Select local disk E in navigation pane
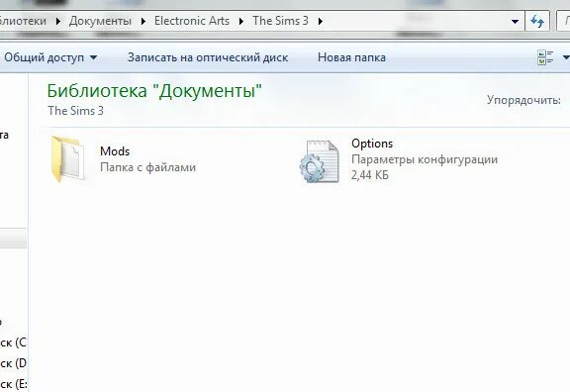 (x=14, y=384)
